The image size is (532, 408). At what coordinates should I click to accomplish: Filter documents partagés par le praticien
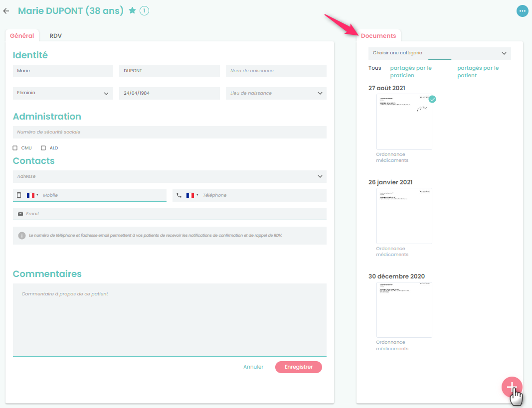tap(411, 72)
